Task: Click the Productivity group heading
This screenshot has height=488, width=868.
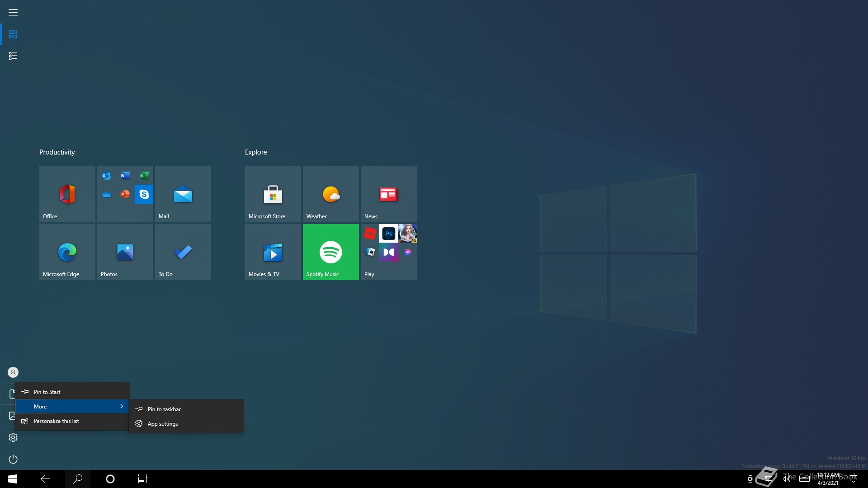Action: pos(57,152)
